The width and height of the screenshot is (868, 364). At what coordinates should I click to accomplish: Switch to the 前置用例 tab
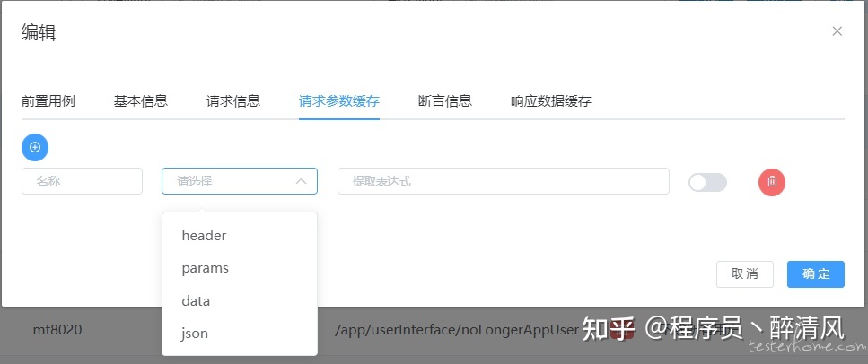pos(48,101)
